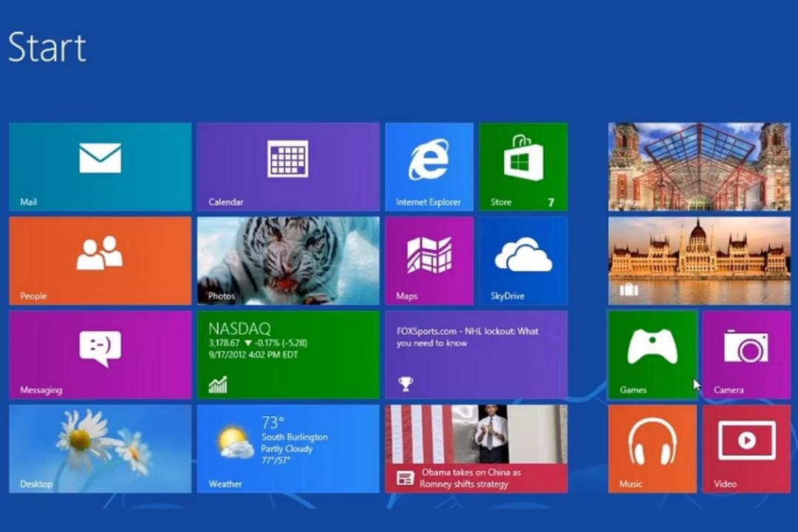Click the Music tile label
This screenshot has height=532, width=798.
pyautogui.click(x=631, y=484)
